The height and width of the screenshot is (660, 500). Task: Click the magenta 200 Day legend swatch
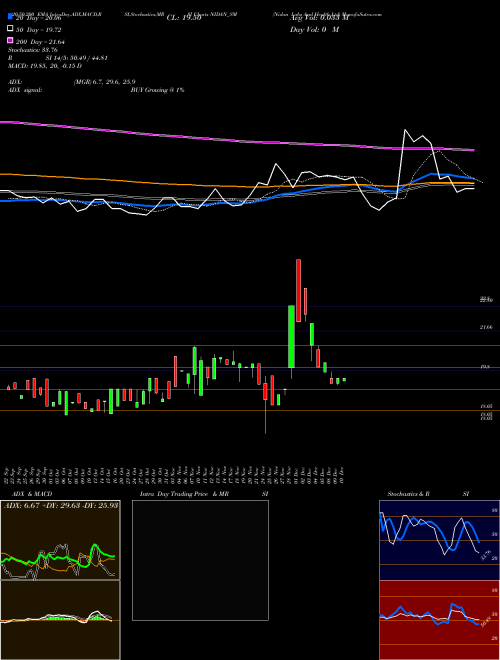pyautogui.click(x=11, y=41)
